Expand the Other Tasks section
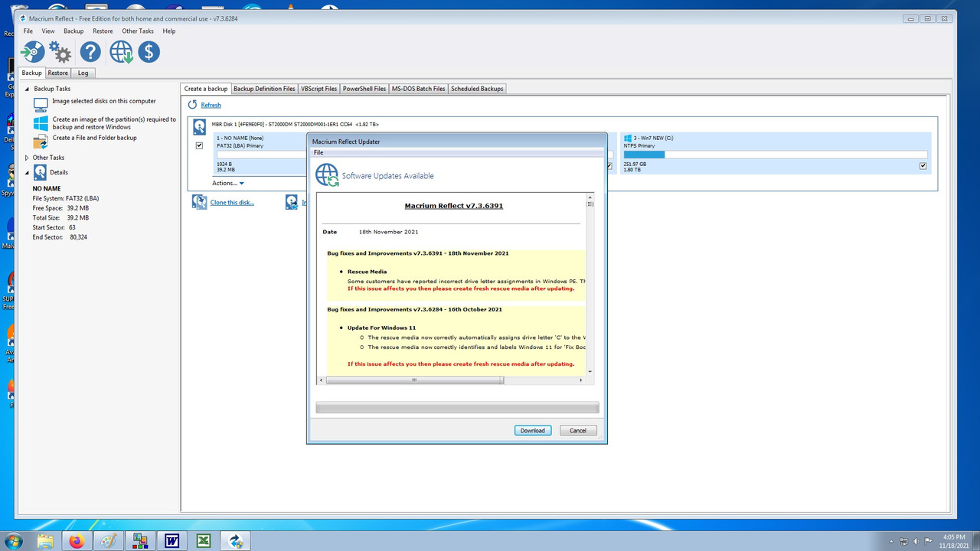 click(x=27, y=158)
